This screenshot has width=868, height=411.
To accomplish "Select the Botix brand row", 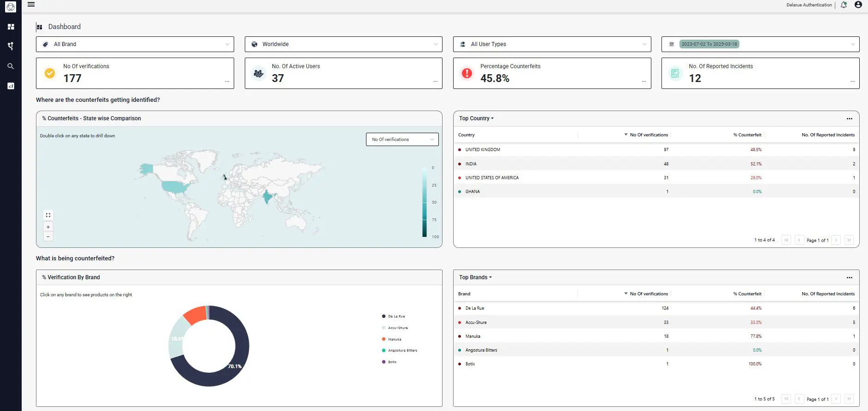I will (656, 364).
